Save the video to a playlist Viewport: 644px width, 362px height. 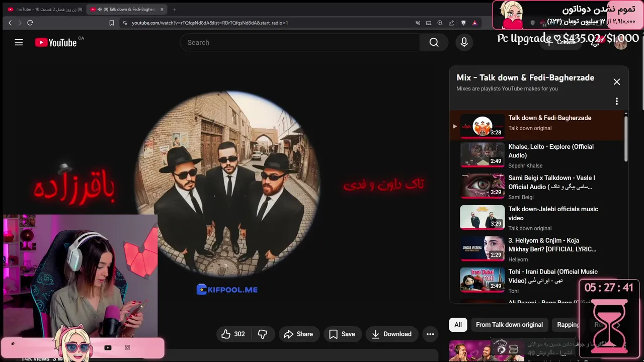tap(342, 334)
